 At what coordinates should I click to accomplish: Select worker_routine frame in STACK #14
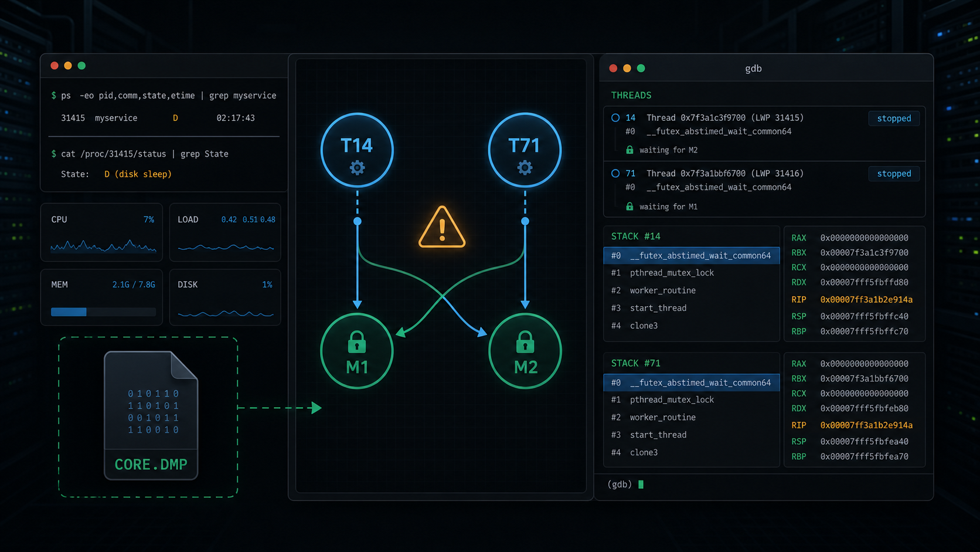pyautogui.click(x=692, y=290)
